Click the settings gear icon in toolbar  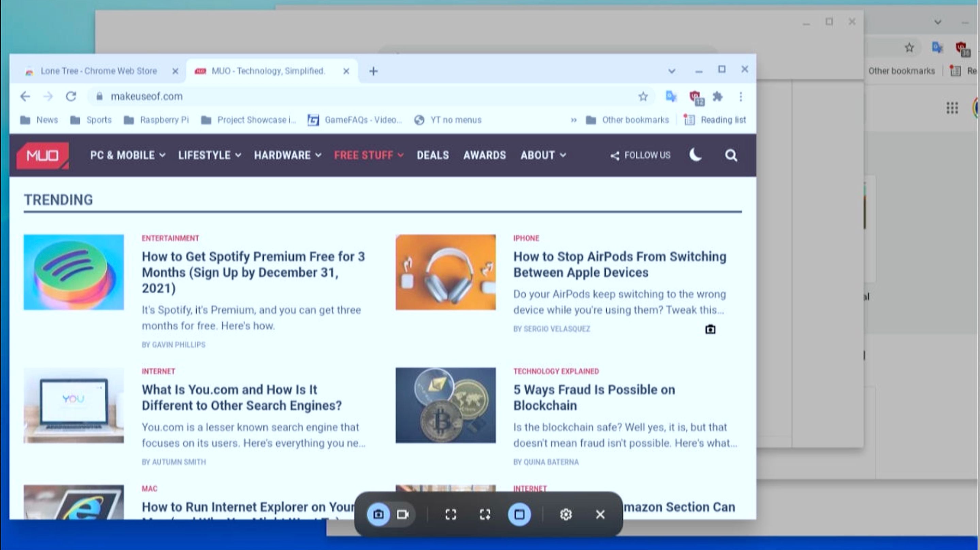pyautogui.click(x=566, y=514)
